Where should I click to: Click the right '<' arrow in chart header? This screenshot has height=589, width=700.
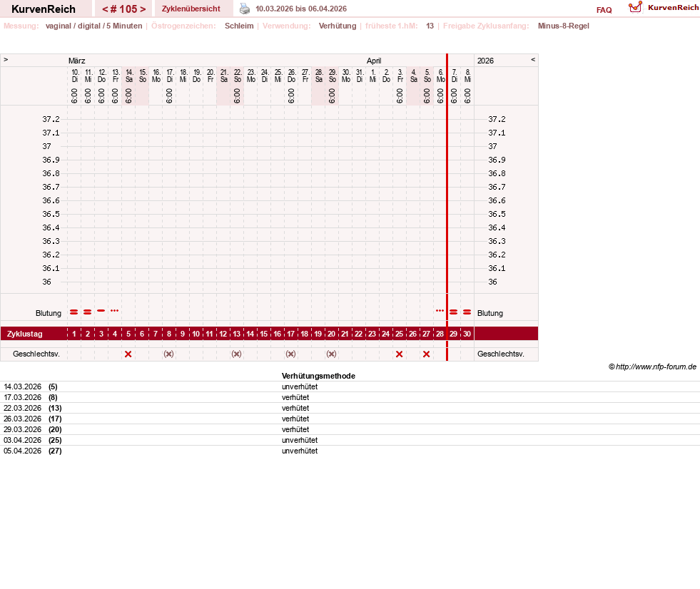pos(533,59)
